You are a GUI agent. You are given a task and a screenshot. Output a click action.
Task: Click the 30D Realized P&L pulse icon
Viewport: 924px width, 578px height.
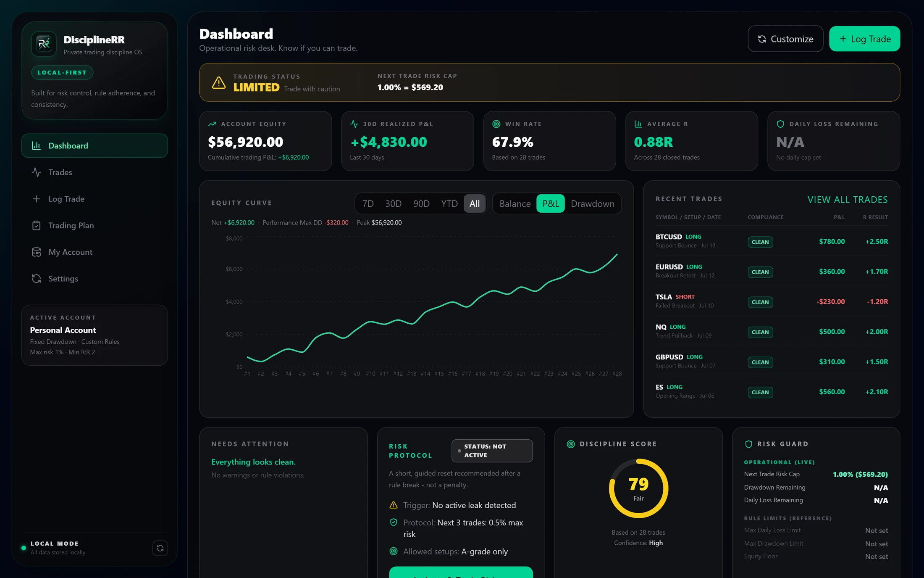[x=354, y=124]
